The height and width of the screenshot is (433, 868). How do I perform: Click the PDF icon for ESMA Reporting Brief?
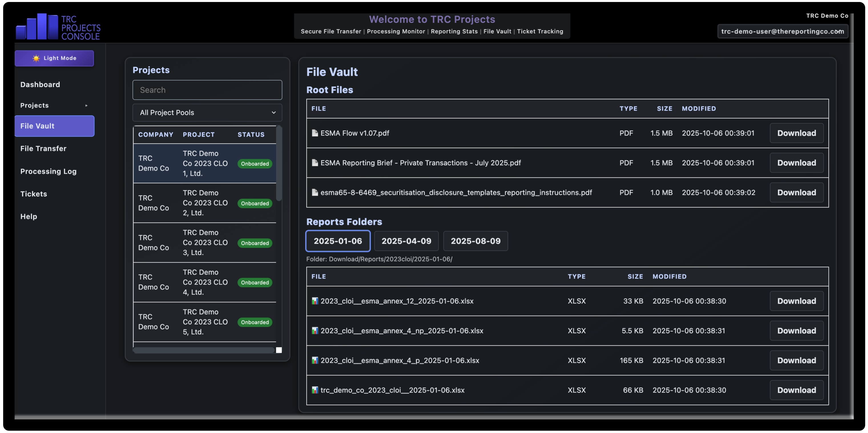(315, 163)
